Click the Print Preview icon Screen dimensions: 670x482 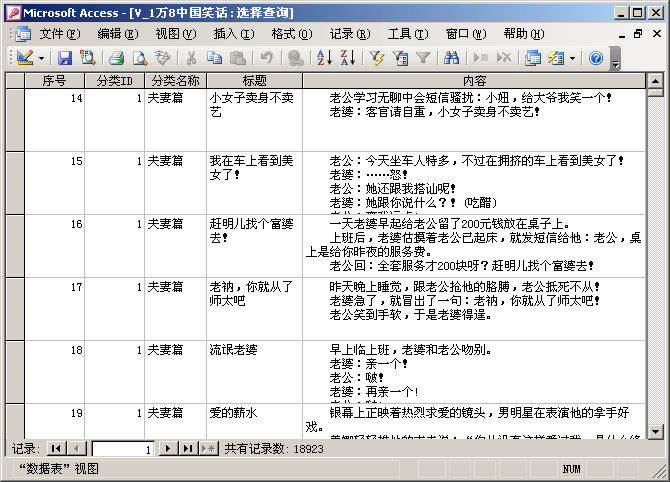[139, 58]
